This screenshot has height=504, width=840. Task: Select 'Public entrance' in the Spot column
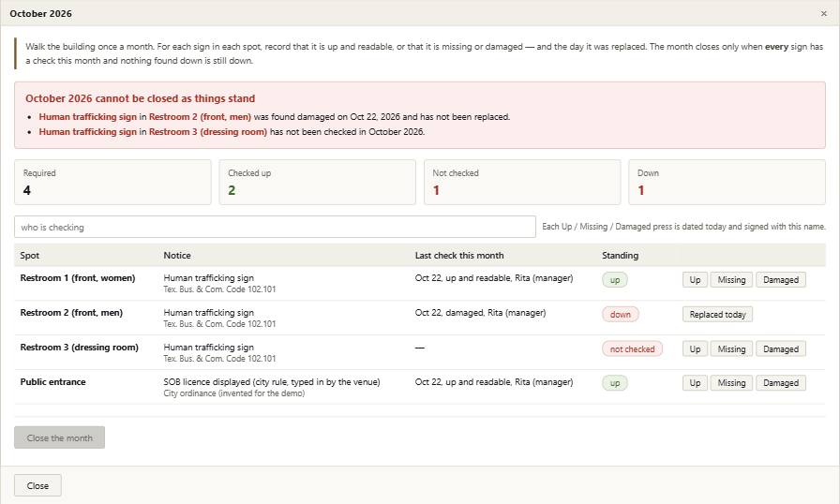52,381
